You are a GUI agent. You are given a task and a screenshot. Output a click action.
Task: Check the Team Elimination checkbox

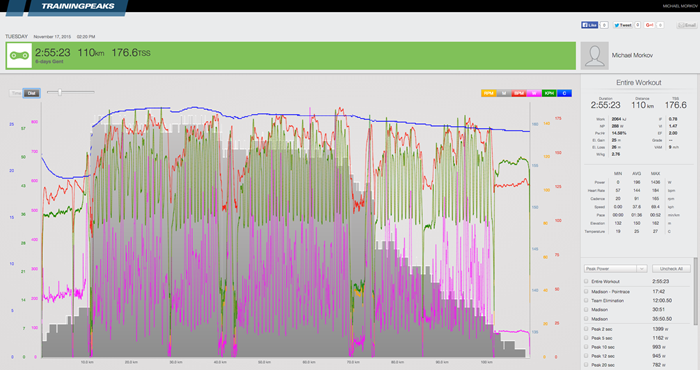[x=586, y=300]
